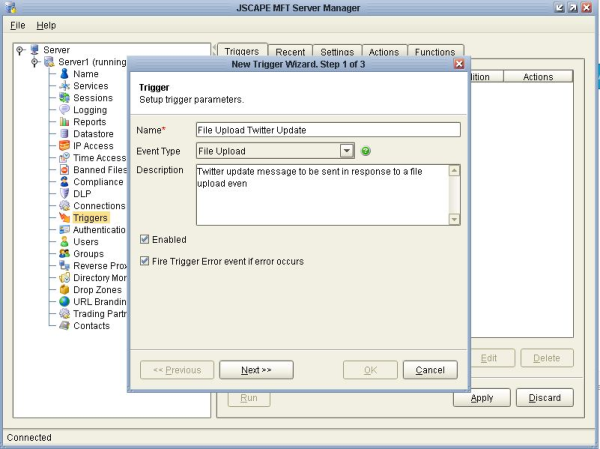Select the Sessions tree icon

pos(64,98)
